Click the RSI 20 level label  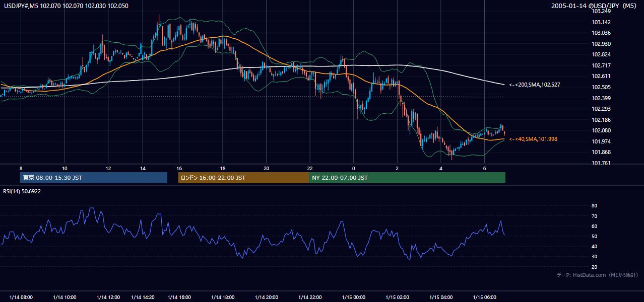(594, 267)
